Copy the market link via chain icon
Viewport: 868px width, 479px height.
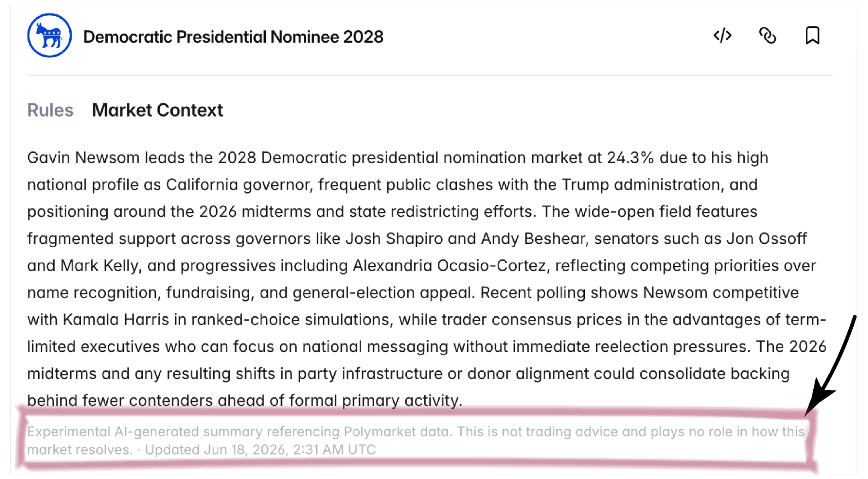pos(767,36)
